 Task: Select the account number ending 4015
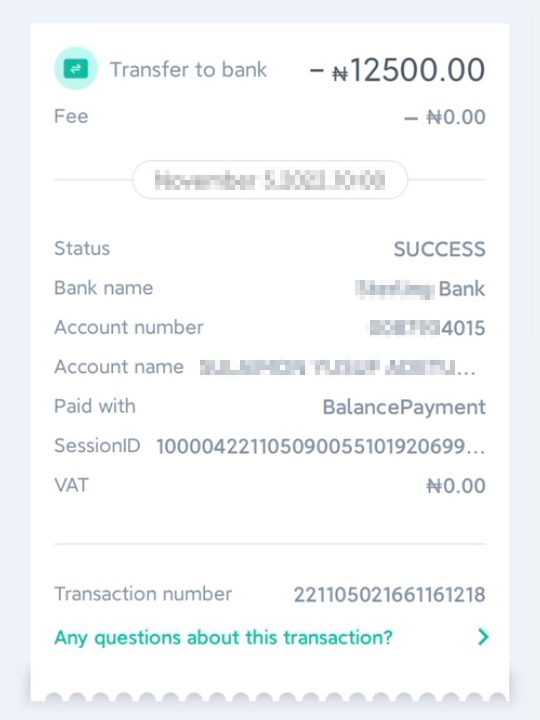[428, 328]
